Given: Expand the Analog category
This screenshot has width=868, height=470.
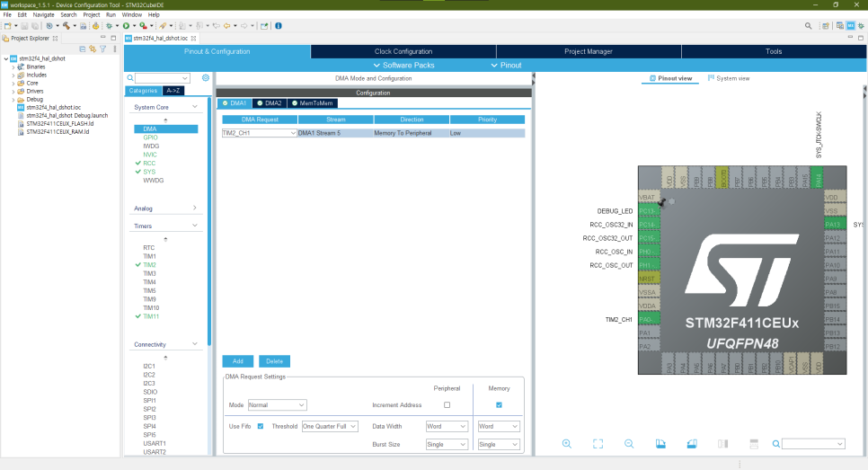Looking at the screenshot, I should [195, 208].
